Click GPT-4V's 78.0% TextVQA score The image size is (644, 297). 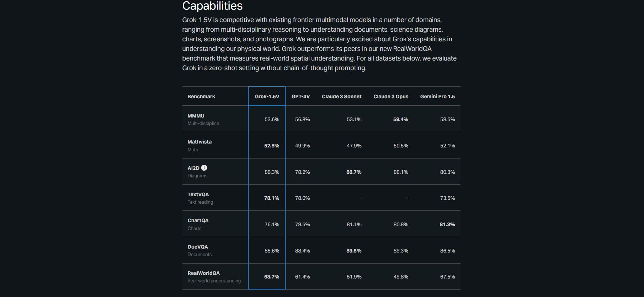(302, 198)
